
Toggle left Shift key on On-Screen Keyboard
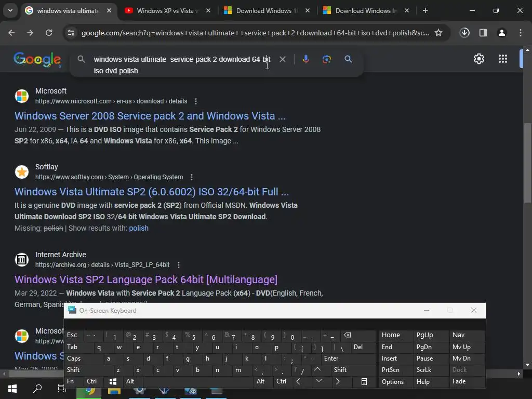coord(87,370)
